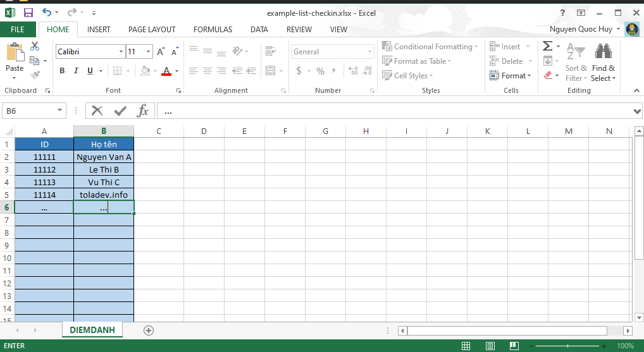Open Sort & Filter options

coord(576,61)
